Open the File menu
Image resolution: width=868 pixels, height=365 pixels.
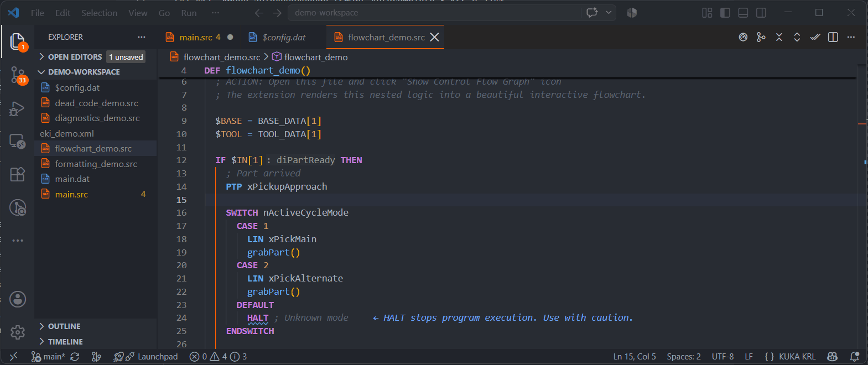click(38, 13)
